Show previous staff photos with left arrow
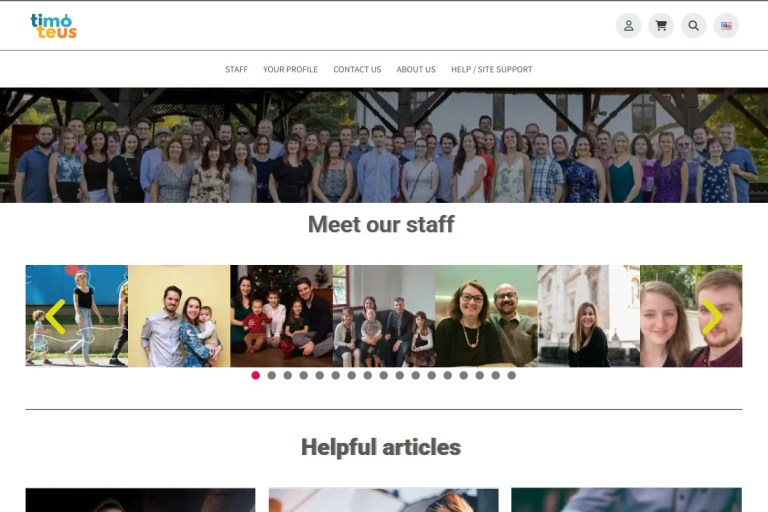This screenshot has height=512, width=768. click(x=55, y=317)
